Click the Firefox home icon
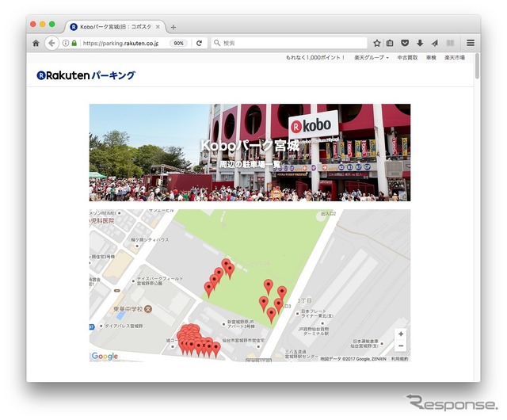507x420 pixels. coord(36,43)
